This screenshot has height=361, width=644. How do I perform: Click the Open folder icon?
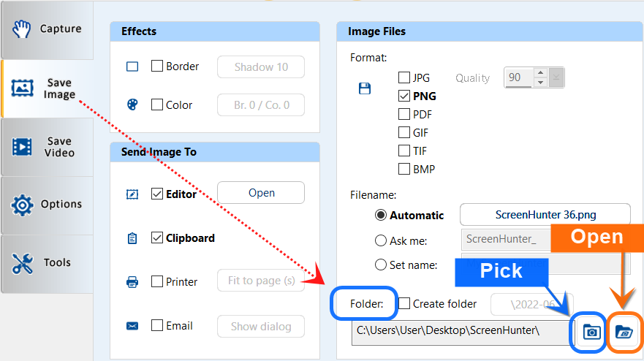click(624, 332)
